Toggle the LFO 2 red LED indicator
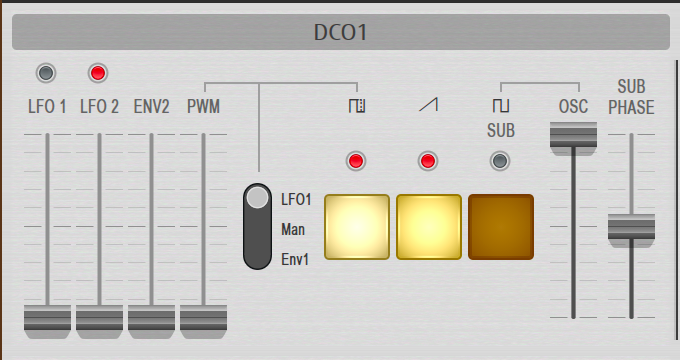This screenshot has height=360, width=680. click(x=98, y=73)
